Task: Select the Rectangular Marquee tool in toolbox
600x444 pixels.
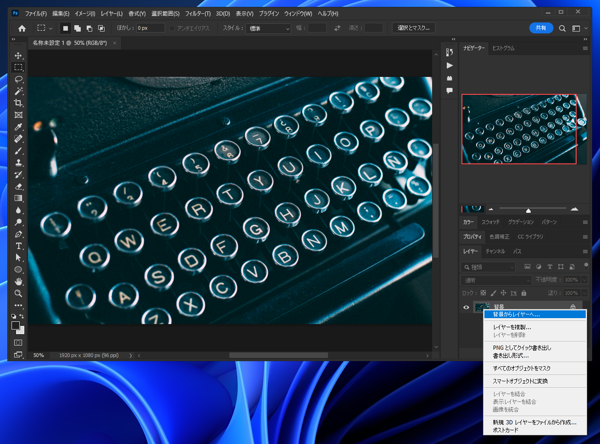Action: 18,67
